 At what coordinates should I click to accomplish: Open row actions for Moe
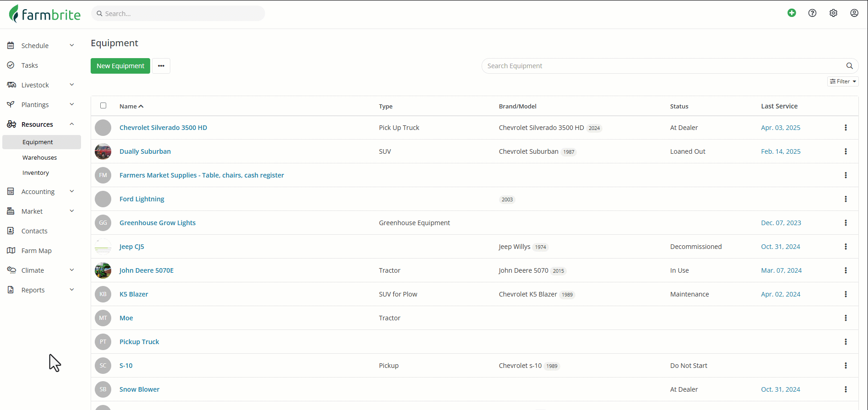(846, 318)
